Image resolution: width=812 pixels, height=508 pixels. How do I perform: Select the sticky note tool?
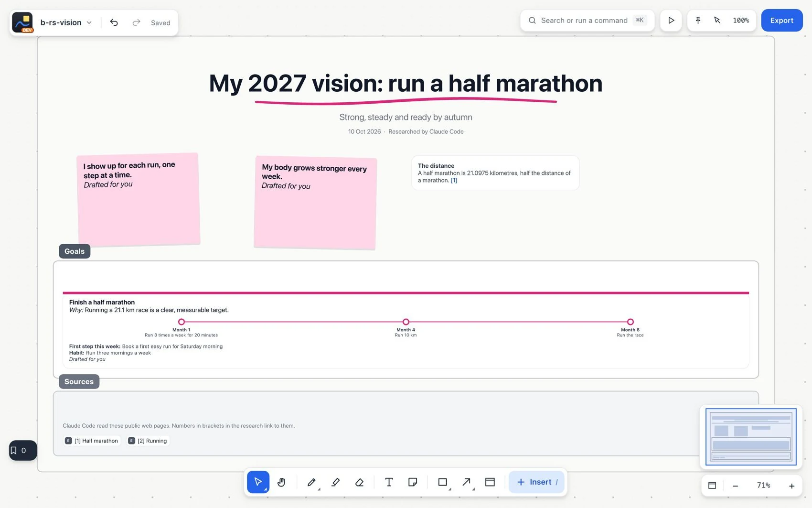coord(413,482)
